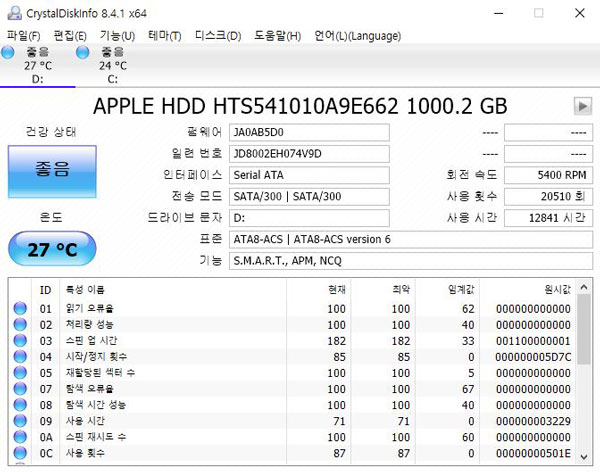Click the blue status orb for disk C:

pyautogui.click(x=83, y=52)
